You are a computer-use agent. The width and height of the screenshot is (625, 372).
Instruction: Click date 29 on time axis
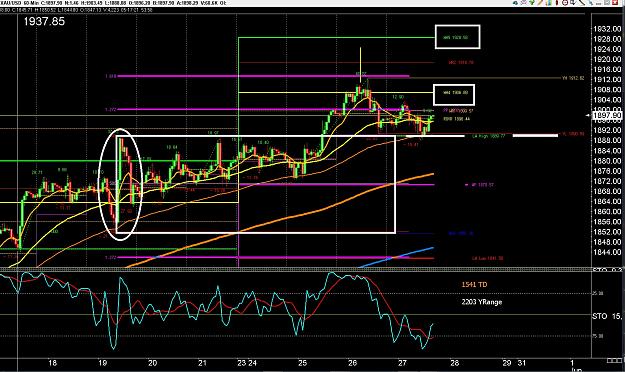(x=507, y=363)
